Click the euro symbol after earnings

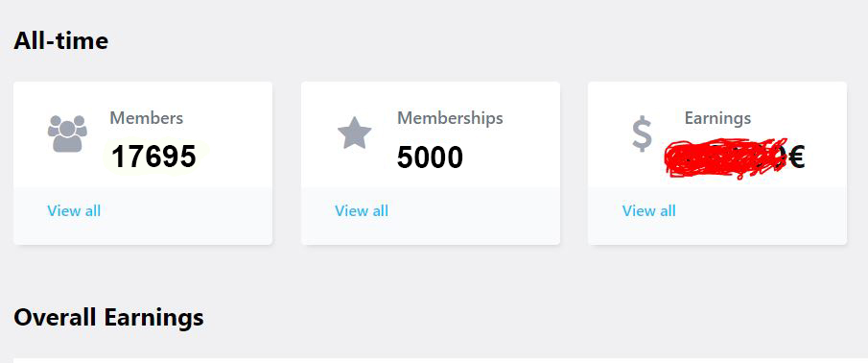pos(796,157)
